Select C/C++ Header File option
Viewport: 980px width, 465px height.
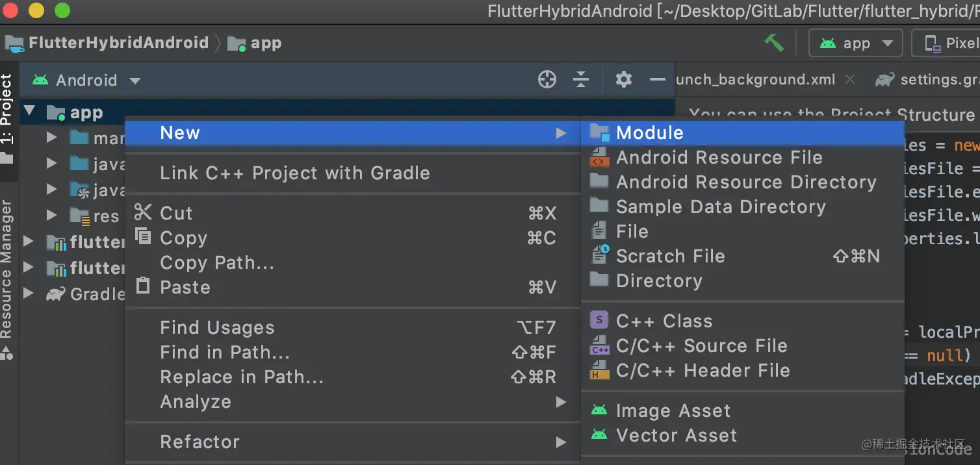coord(743,371)
